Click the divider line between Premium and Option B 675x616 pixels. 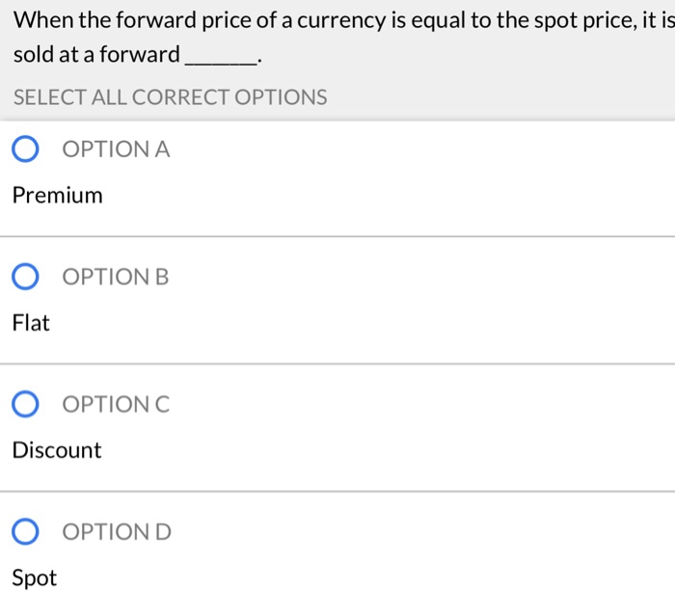337,236
